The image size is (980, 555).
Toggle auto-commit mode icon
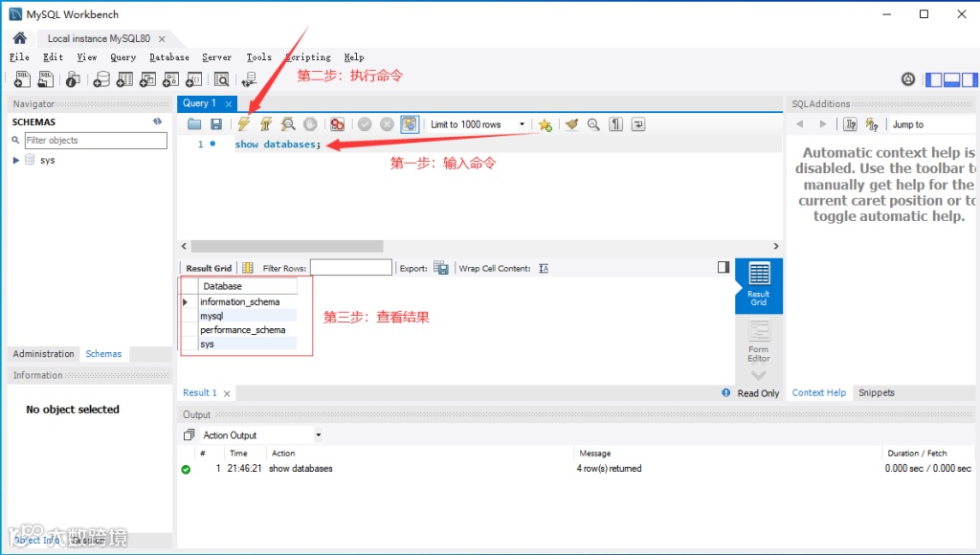click(x=410, y=124)
